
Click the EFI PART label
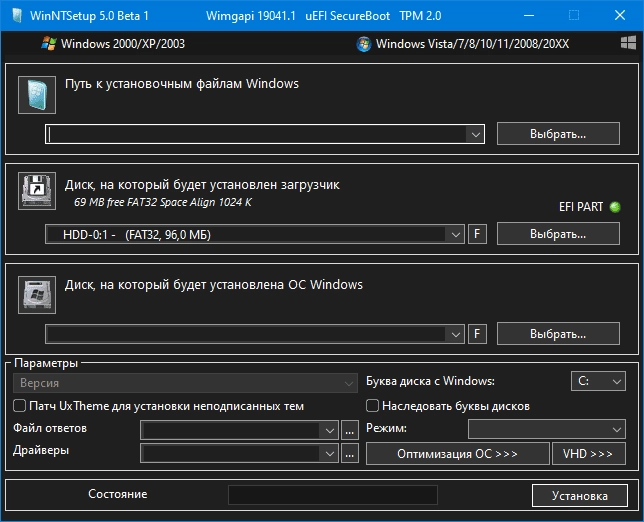(x=581, y=207)
